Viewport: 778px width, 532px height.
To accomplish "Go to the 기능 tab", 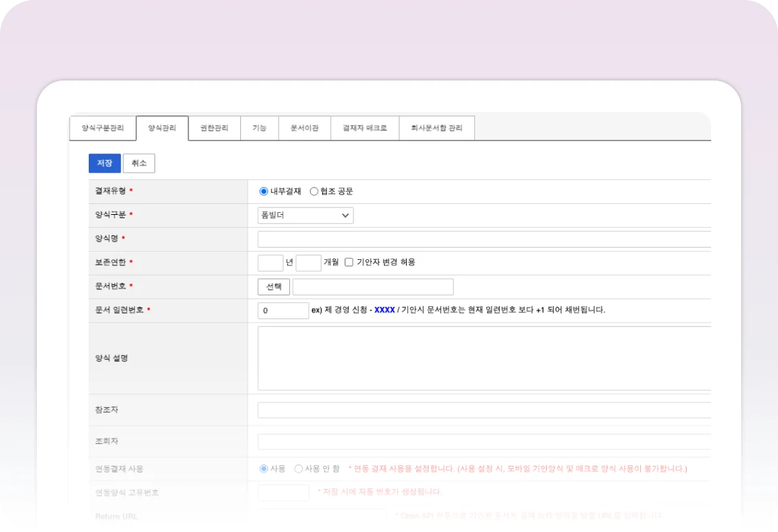I will pyautogui.click(x=259, y=128).
